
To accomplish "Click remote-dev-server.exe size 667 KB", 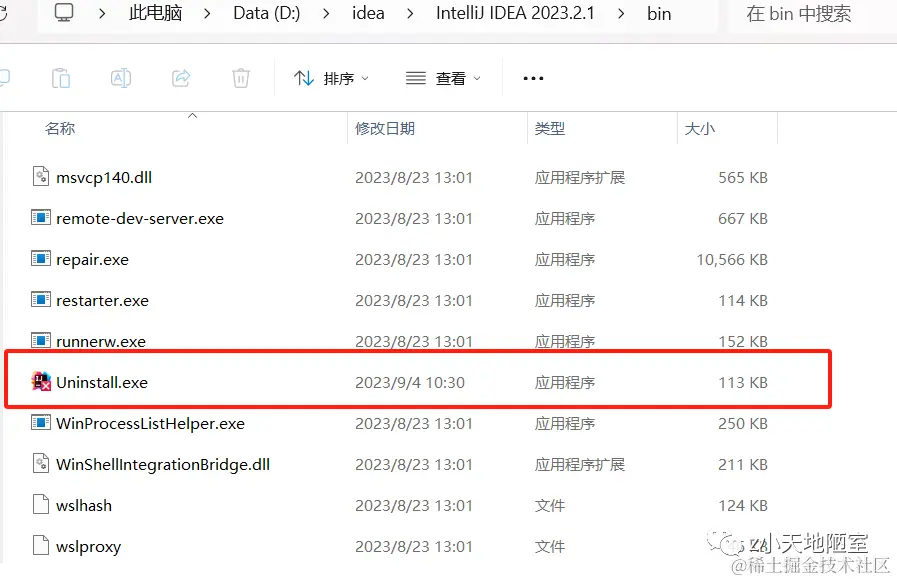I will [743, 219].
